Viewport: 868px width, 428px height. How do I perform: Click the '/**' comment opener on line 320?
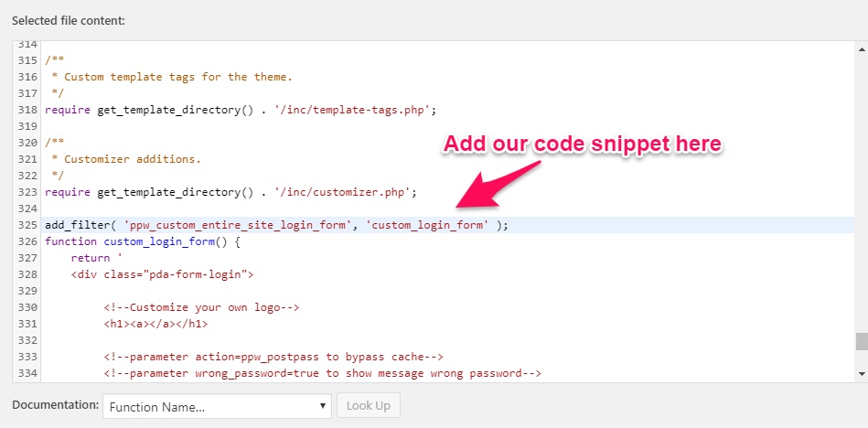pyautogui.click(x=55, y=143)
